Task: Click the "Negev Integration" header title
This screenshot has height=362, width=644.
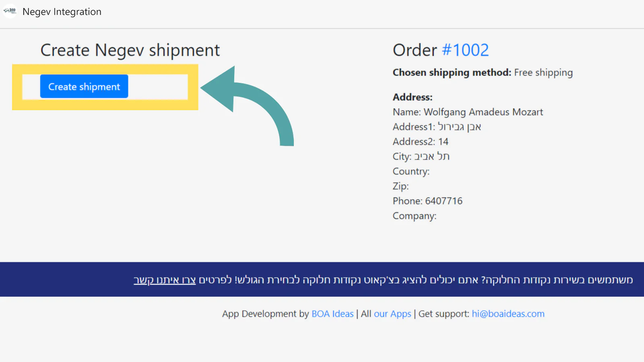Action: (62, 12)
